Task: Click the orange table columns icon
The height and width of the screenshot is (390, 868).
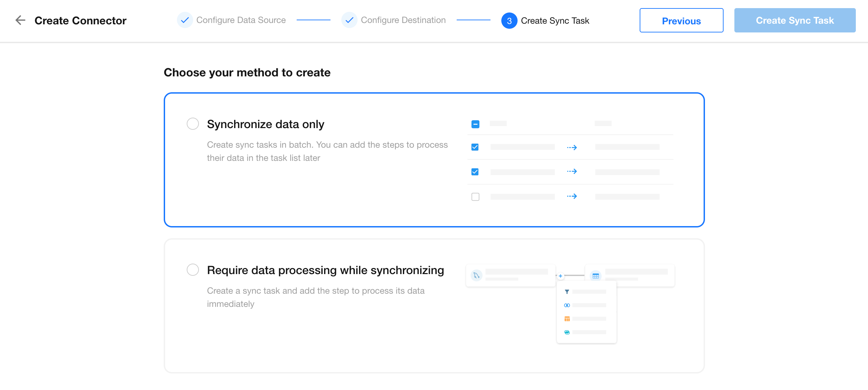Action: click(x=567, y=319)
